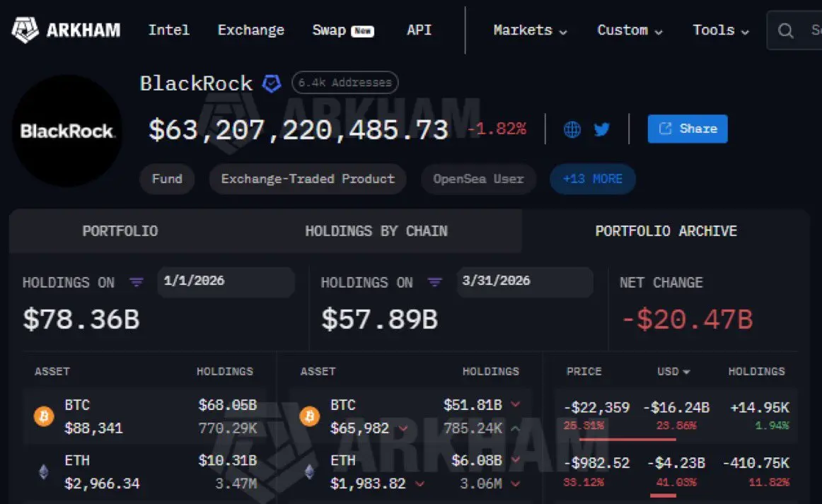Open BlackRock Twitter bird icon

601,129
